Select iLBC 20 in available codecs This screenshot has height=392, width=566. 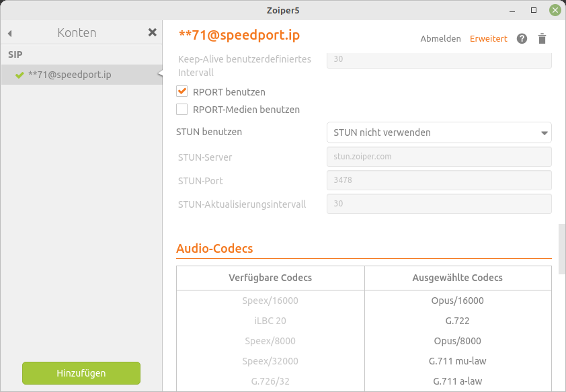click(270, 321)
